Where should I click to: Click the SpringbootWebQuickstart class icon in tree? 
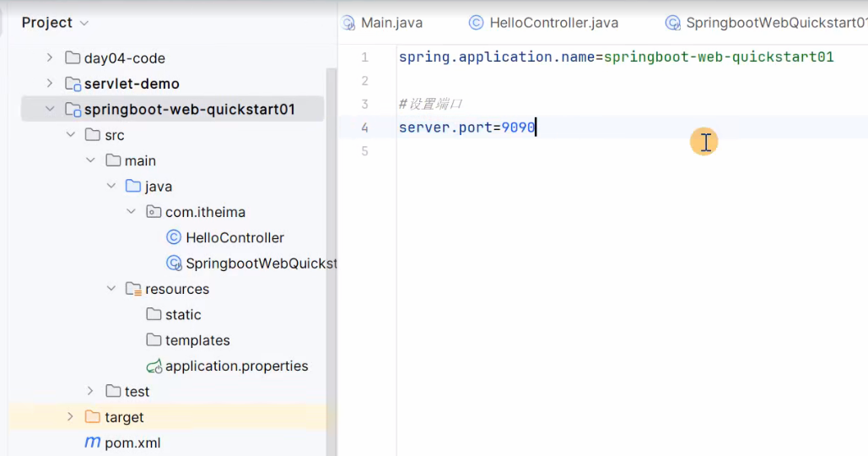point(174,263)
